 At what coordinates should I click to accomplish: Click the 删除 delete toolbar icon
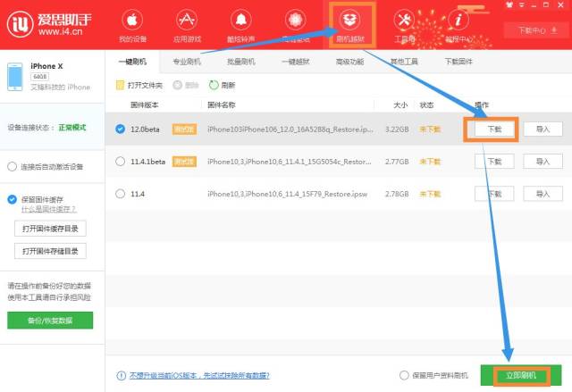(177, 85)
